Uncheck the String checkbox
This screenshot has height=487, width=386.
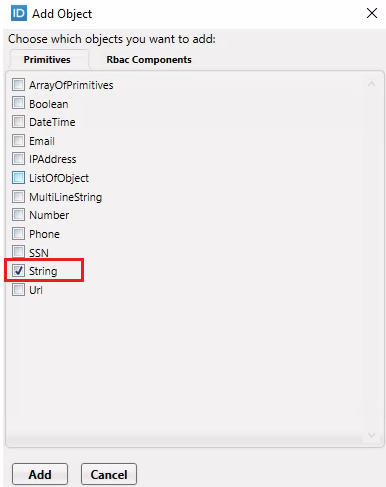coord(18,271)
